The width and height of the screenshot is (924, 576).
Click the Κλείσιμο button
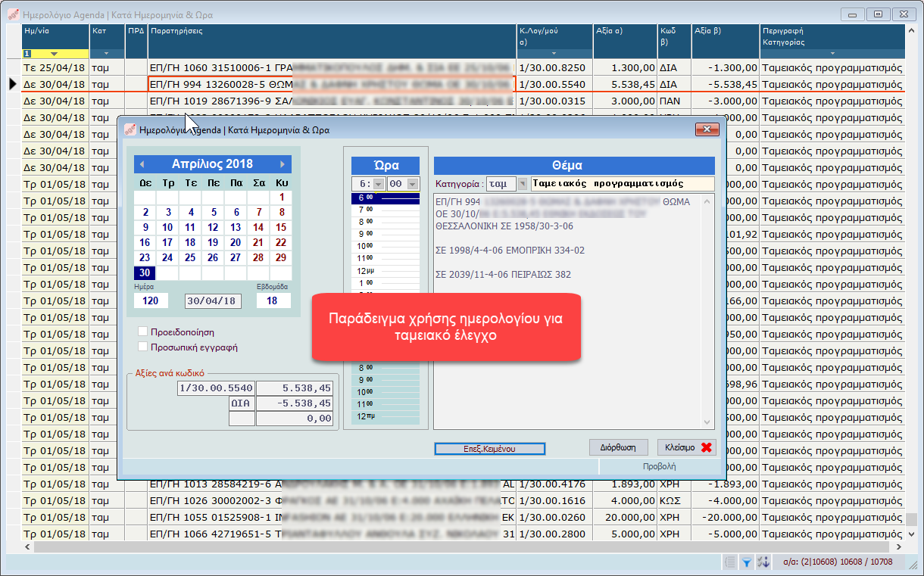(685, 447)
